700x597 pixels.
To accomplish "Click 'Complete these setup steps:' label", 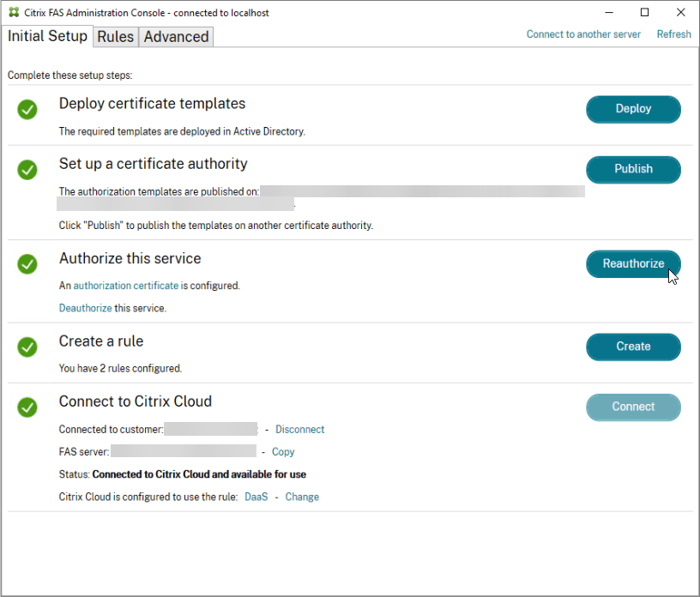I will (70, 75).
